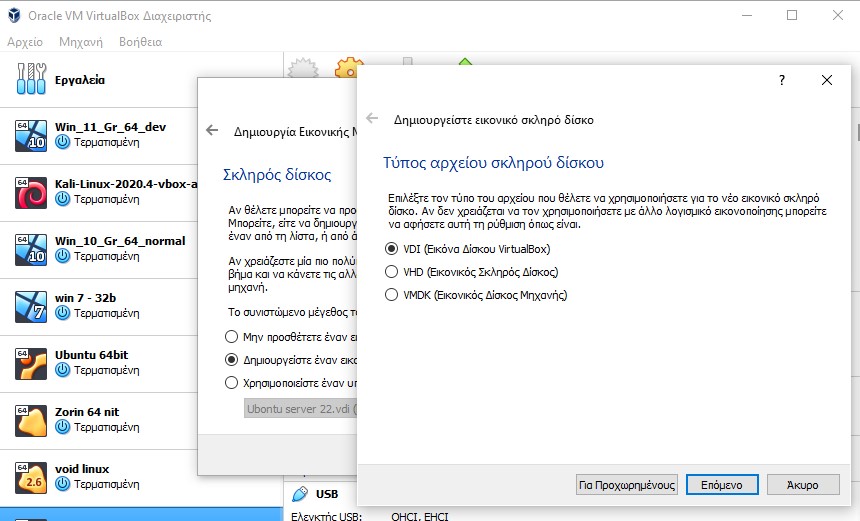860x521 pixels.
Task: Open the Μηχανή menu
Action: [81, 42]
